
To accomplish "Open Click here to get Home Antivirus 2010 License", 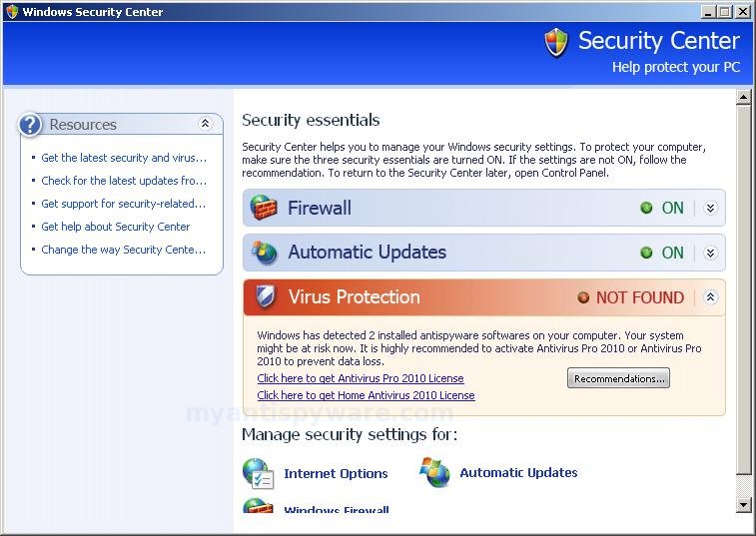I will tap(366, 395).
